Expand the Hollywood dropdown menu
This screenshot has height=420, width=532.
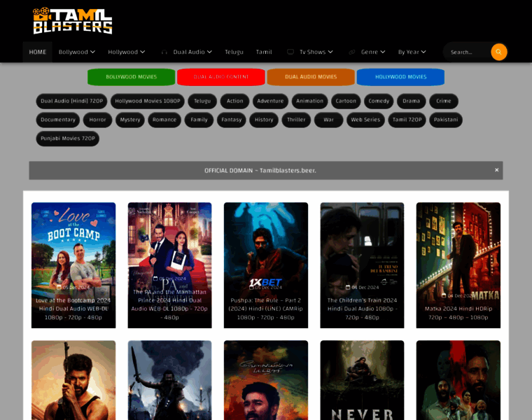point(126,52)
